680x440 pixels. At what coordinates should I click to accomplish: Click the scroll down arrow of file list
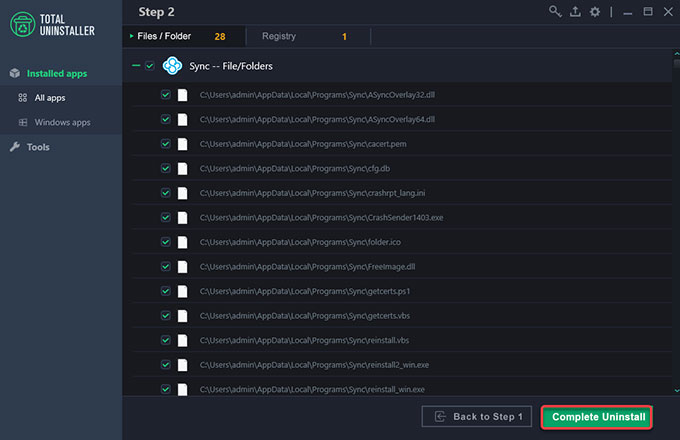pos(677,390)
